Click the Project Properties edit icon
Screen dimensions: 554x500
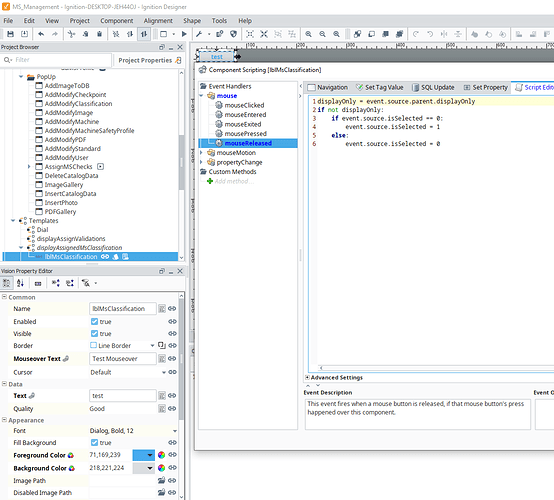[178, 60]
